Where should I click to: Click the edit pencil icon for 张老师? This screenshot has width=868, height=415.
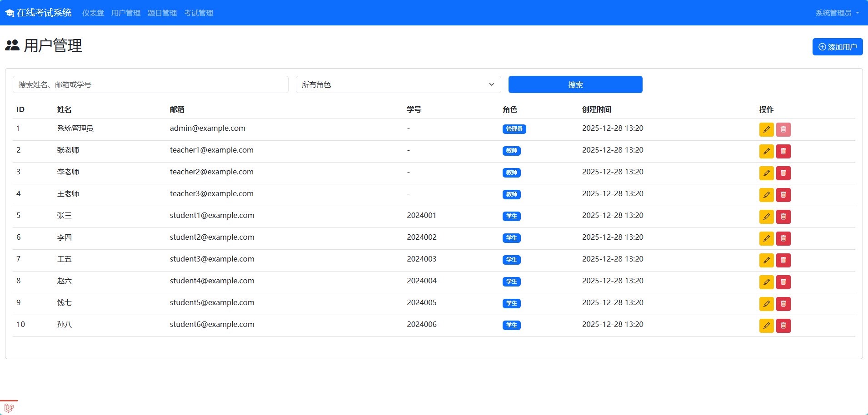[x=766, y=151]
